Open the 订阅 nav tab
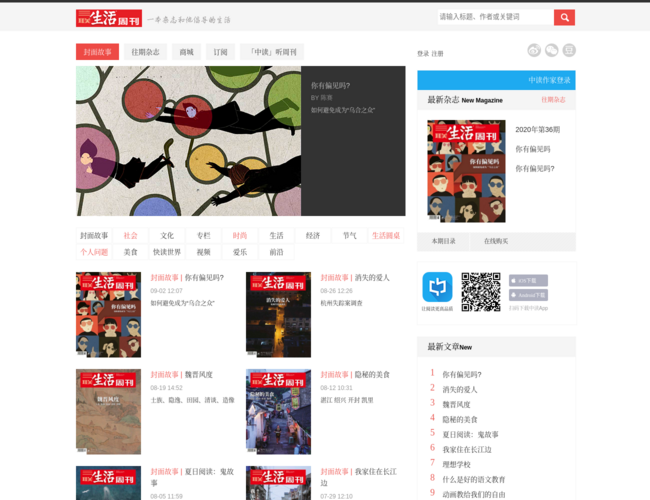Screen dimensions: 650x500 click(221, 52)
